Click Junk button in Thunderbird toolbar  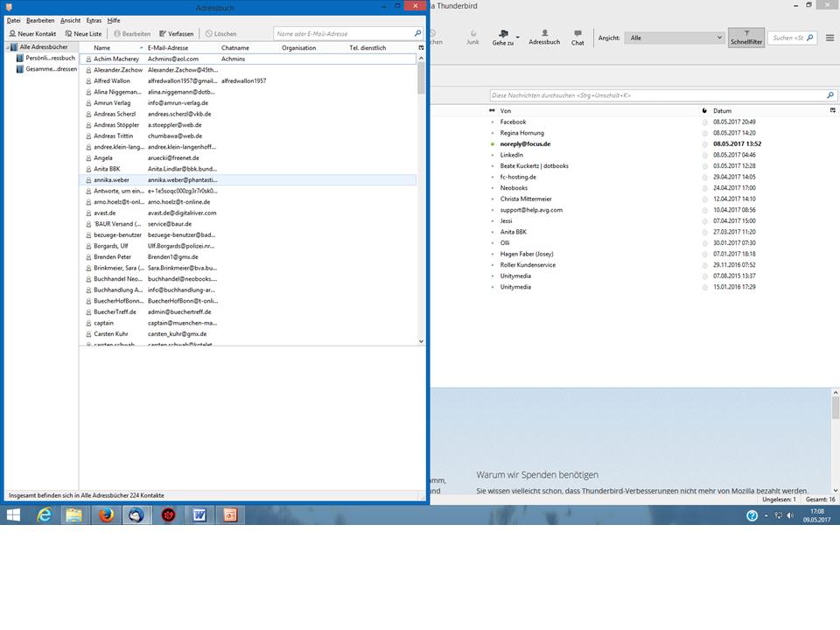472,37
